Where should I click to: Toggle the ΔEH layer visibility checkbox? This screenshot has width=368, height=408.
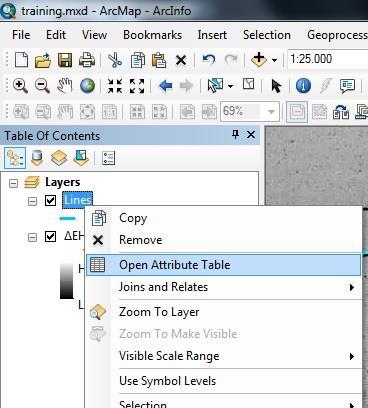50,237
